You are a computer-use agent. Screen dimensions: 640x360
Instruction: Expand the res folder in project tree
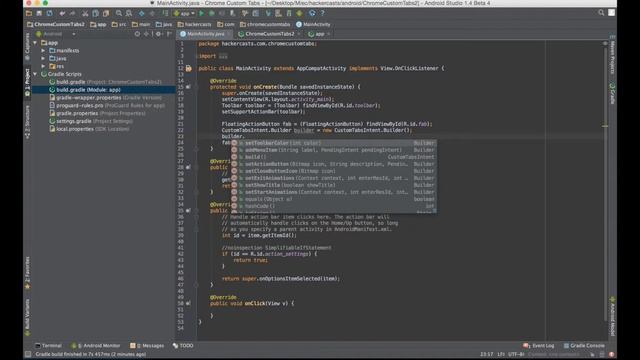click(43, 66)
